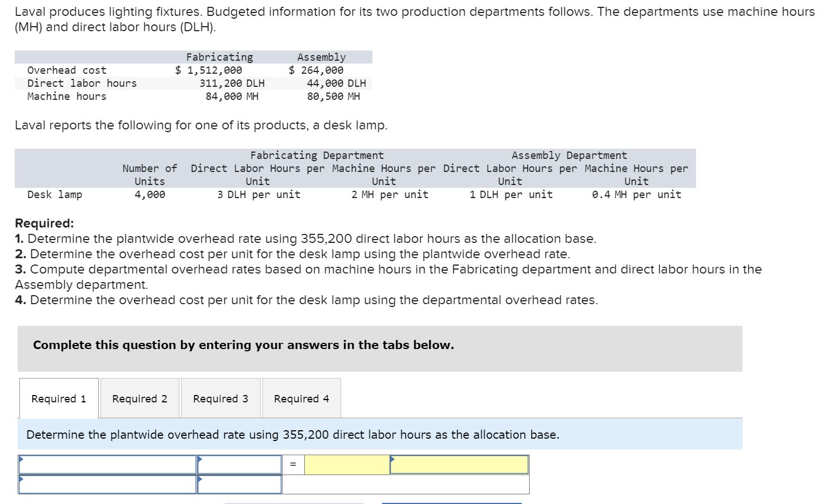Click the first wide answer cell in top row
This screenshot has height=504, width=830.
pos(108,464)
